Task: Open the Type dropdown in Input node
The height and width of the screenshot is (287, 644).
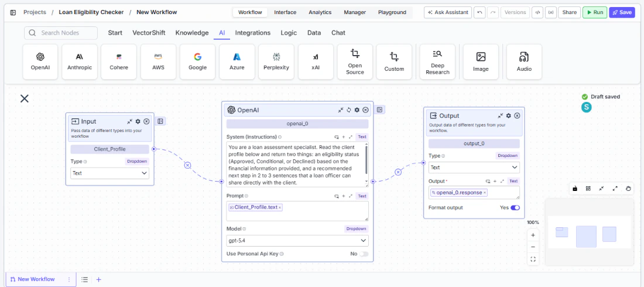Action: point(109,173)
